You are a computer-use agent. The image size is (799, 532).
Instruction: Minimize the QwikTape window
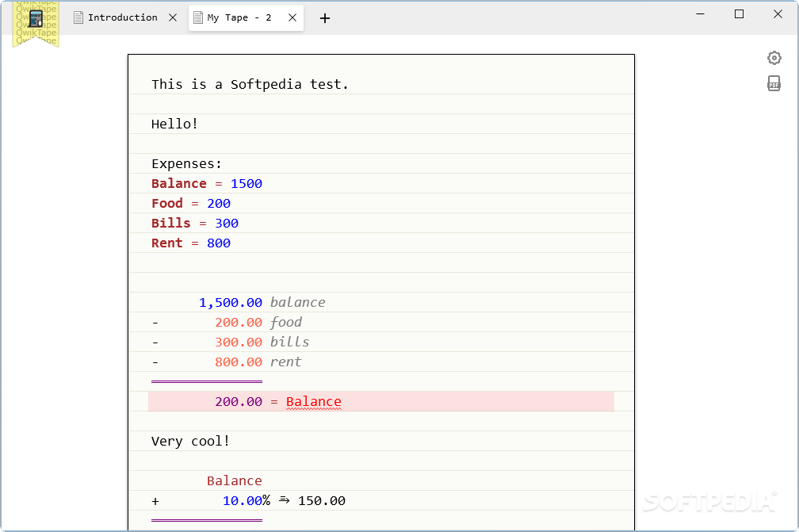(x=701, y=14)
